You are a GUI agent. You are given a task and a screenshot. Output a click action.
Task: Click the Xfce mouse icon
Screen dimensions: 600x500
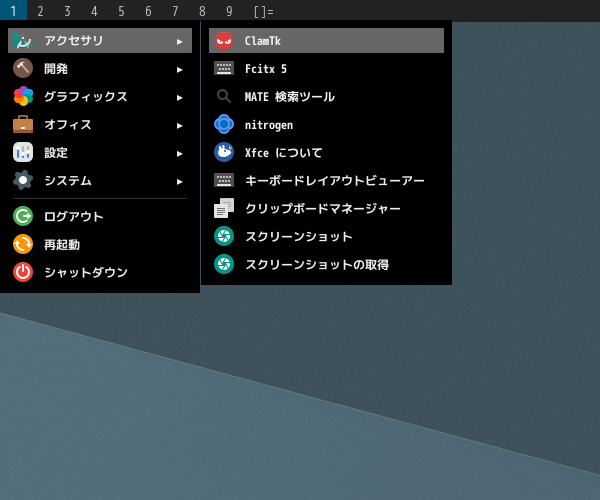224,152
